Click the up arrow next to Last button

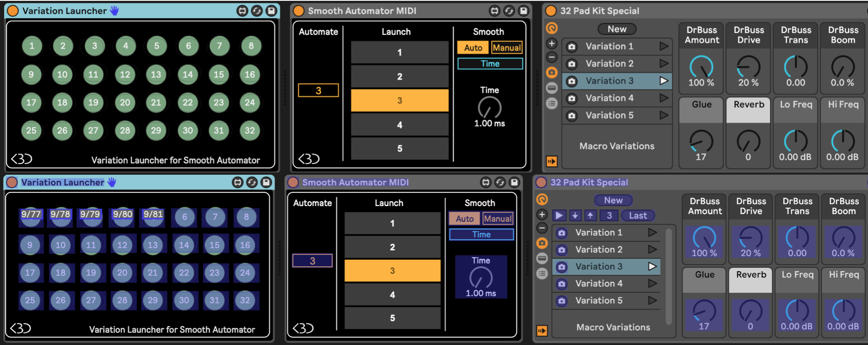pos(591,216)
